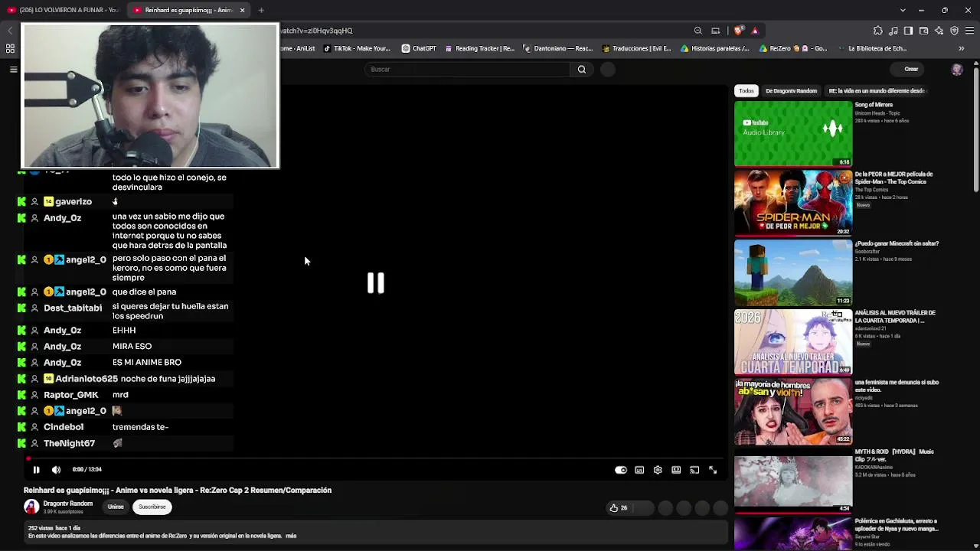
Task: Open the Minecraft sin saltar video thumbnail
Action: [793, 272]
